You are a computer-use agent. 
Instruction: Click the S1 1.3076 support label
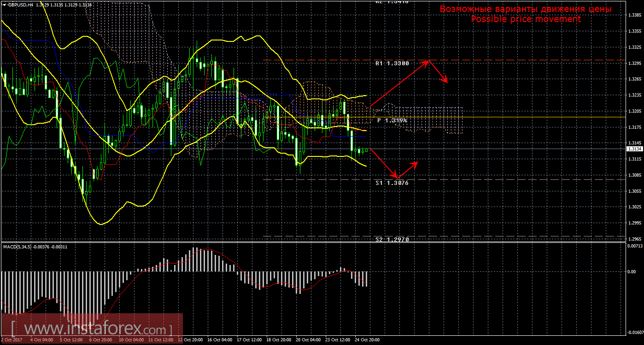coord(392,183)
